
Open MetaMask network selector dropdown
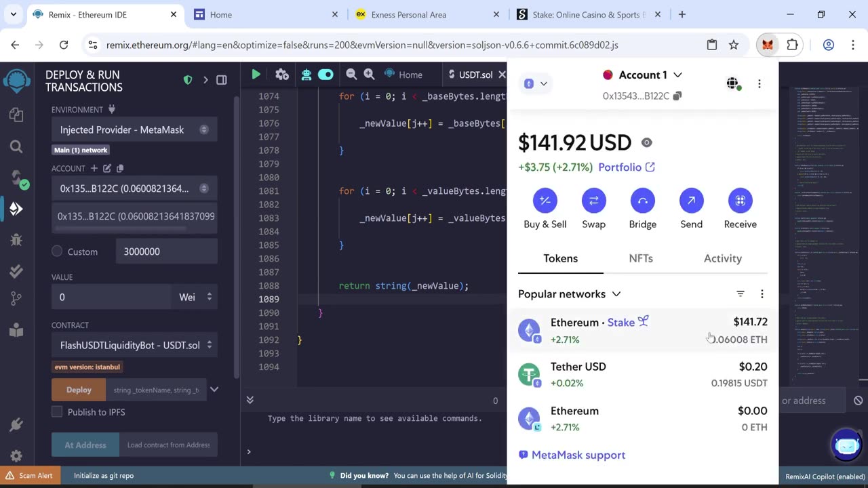pyautogui.click(x=536, y=83)
